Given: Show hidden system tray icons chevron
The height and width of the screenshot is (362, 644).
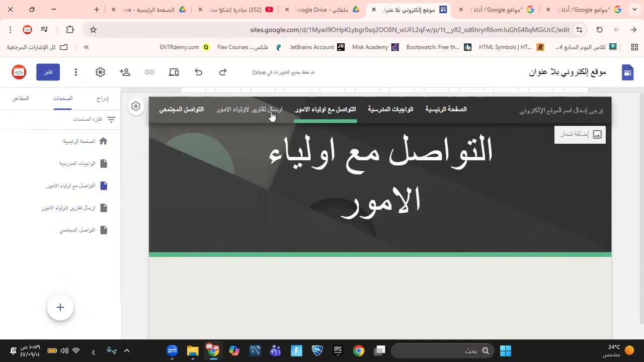Looking at the screenshot, I should tap(127, 350).
